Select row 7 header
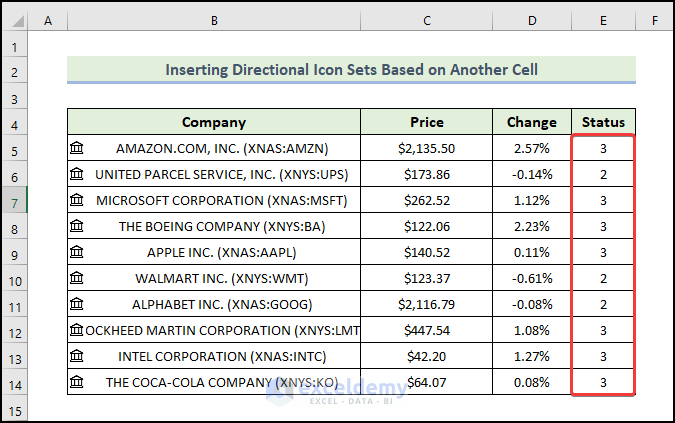 (x=15, y=200)
